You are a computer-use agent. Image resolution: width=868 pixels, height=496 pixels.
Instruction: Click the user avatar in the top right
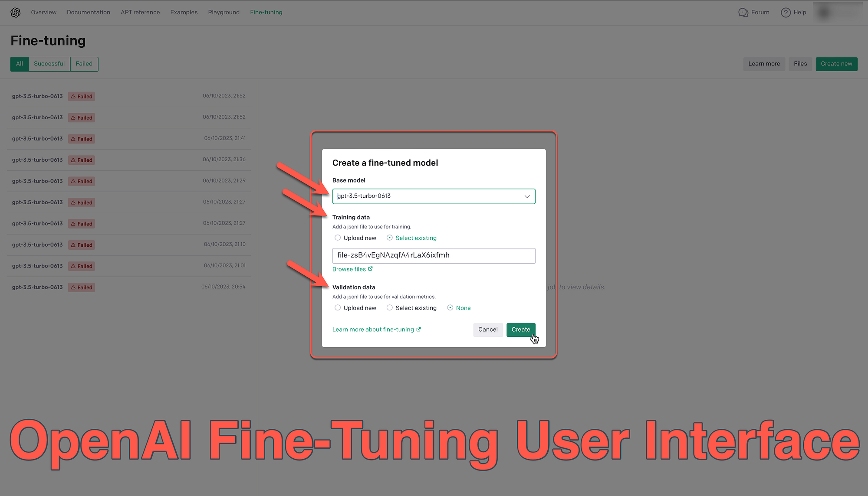[823, 12]
